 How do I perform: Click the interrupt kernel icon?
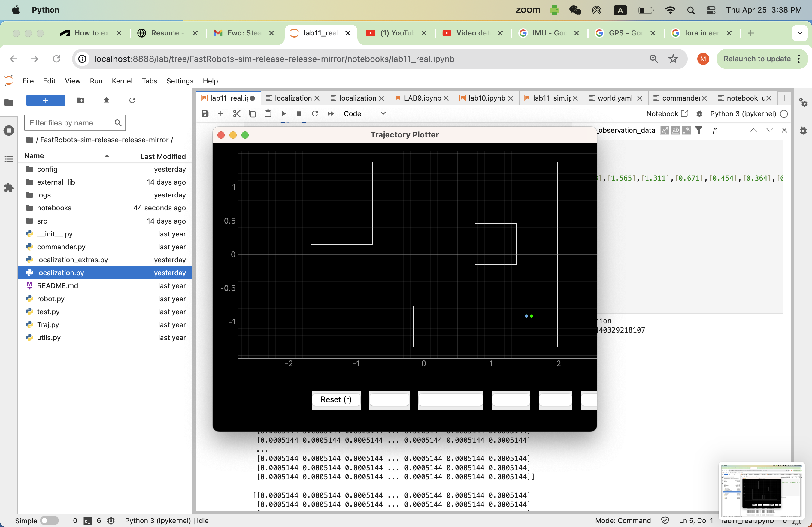click(x=299, y=113)
